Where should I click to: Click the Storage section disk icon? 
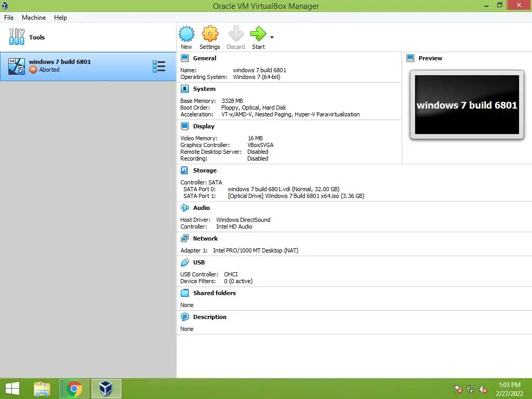[x=184, y=170]
